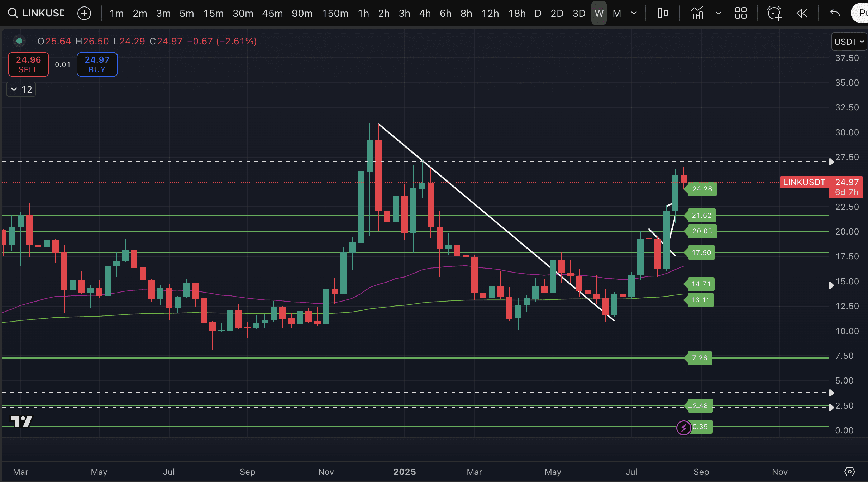Start Bar Replay mode

pyautogui.click(x=802, y=13)
